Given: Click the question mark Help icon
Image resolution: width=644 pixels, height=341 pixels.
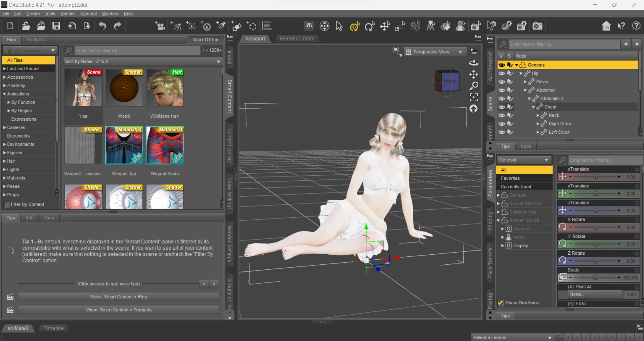Looking at the screenshot, I should pos(636,26).
